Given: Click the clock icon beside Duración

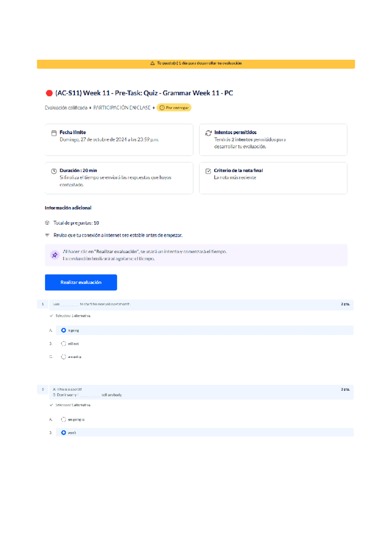Looking at the screenshot, I should tap(54, 171).
